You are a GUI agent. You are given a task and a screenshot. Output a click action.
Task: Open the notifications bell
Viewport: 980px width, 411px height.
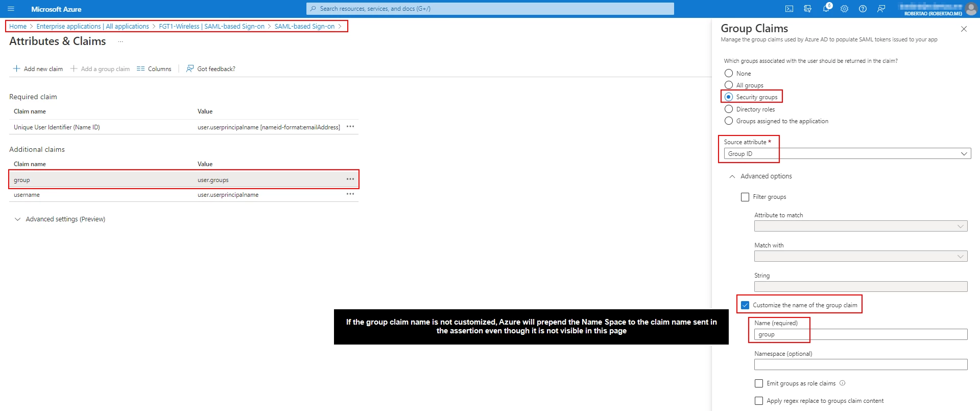tap(826, 9)
